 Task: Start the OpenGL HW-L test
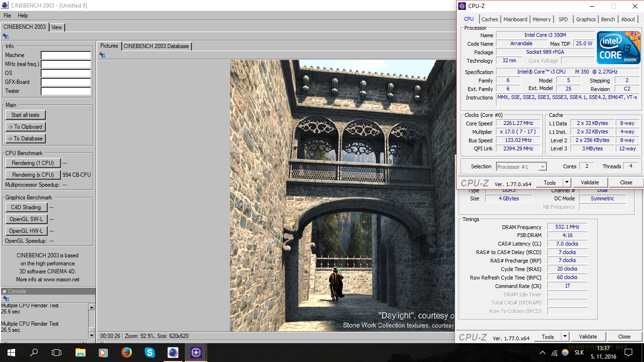[x=26, y=231]
